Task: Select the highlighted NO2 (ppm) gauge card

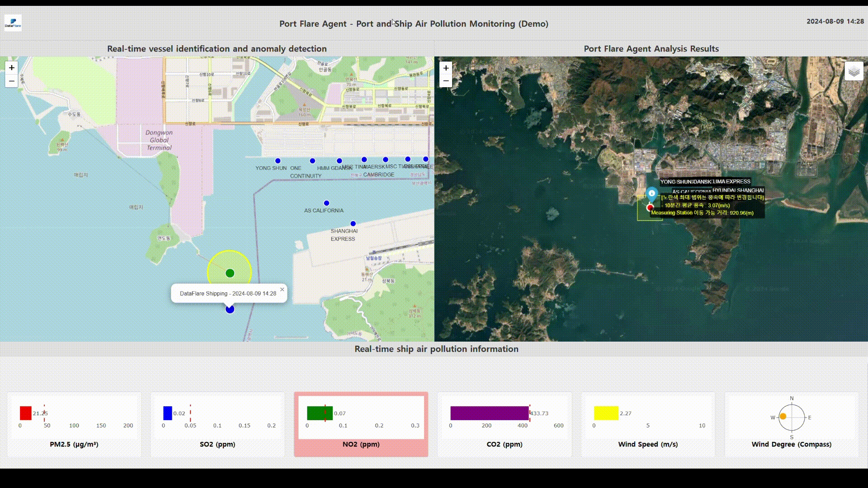Action: (361, 424)
